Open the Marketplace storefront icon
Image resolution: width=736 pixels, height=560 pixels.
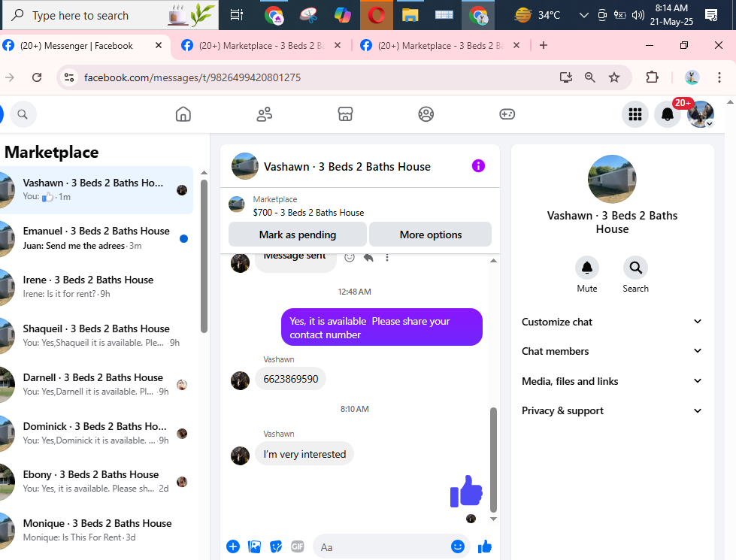click(346, 114)
